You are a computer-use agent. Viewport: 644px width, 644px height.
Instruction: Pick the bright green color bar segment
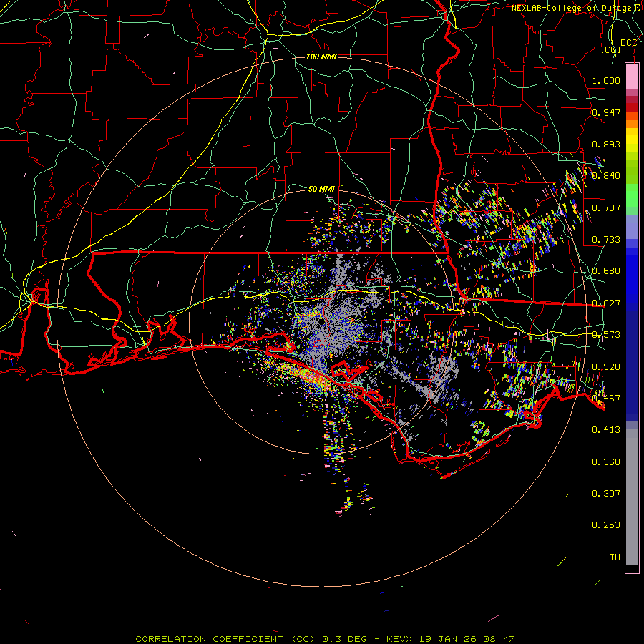click(x=632, y=195)
